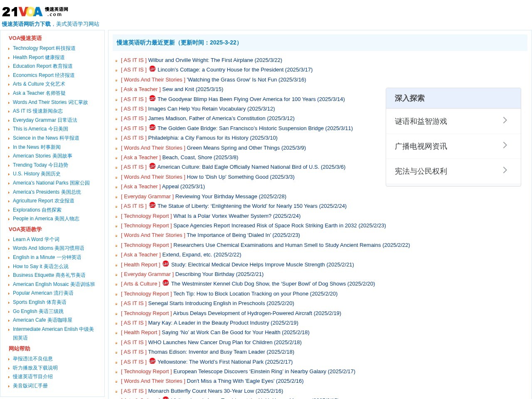
Task: Open Wilbur and Orville Wright article link
Action: click(x=215, y=60)
